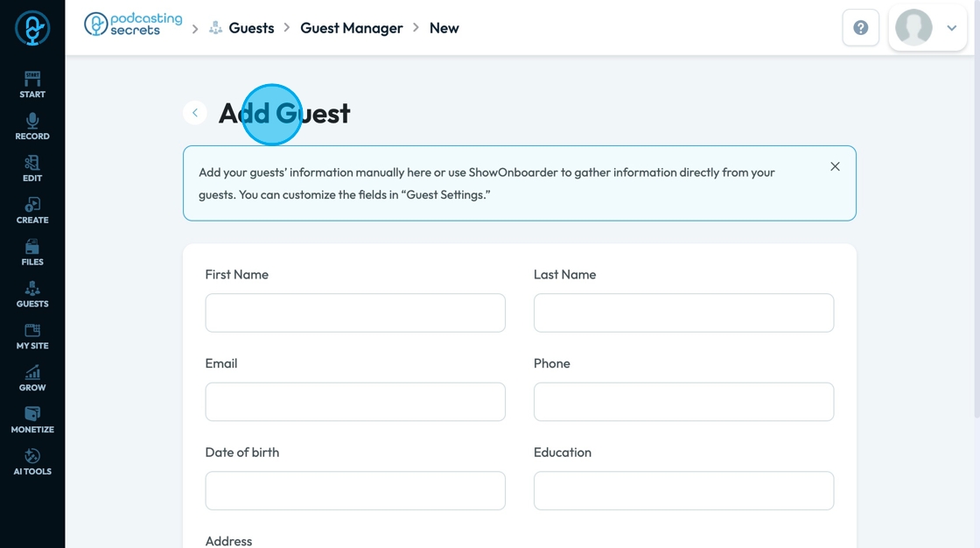The height and width of the screenshot is (548, 980).
Task: Open the Edit section in the sidebar
Action: pyautogui.click(x=32, y=168)
